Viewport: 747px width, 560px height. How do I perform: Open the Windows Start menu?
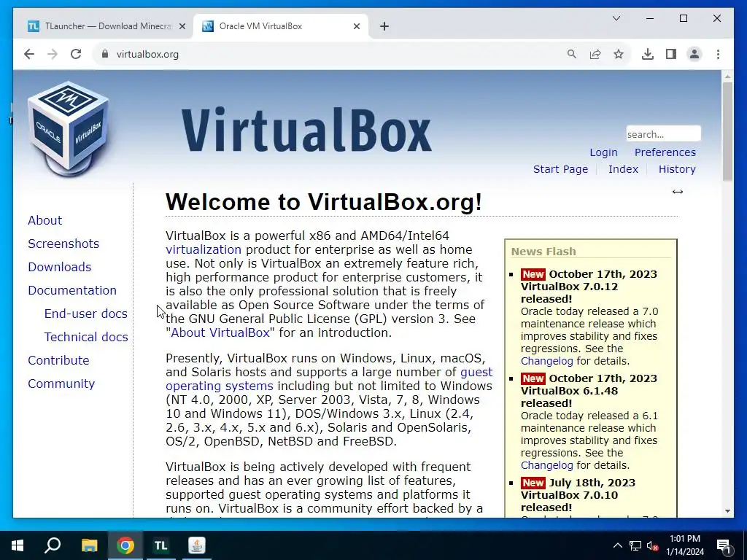[18, 545]
